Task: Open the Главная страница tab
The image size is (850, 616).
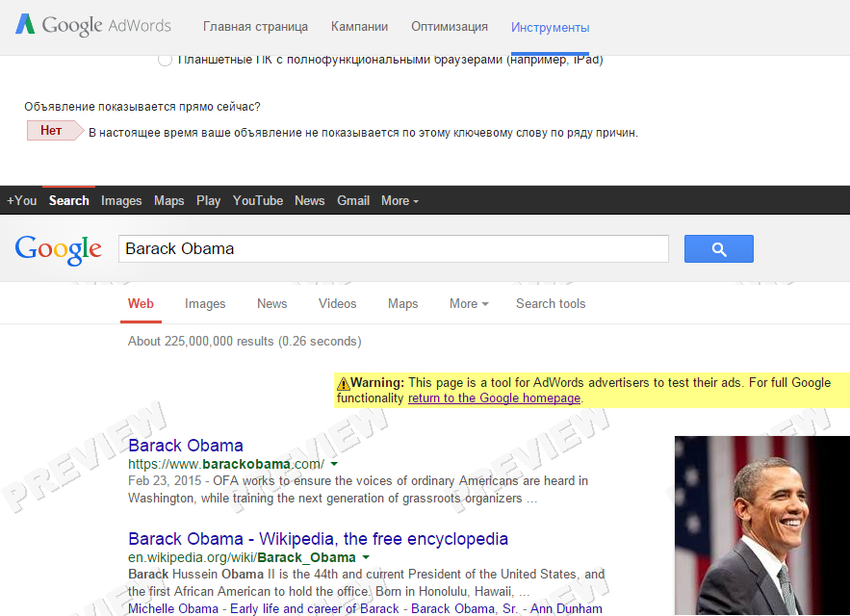Action: coord(255,27)
